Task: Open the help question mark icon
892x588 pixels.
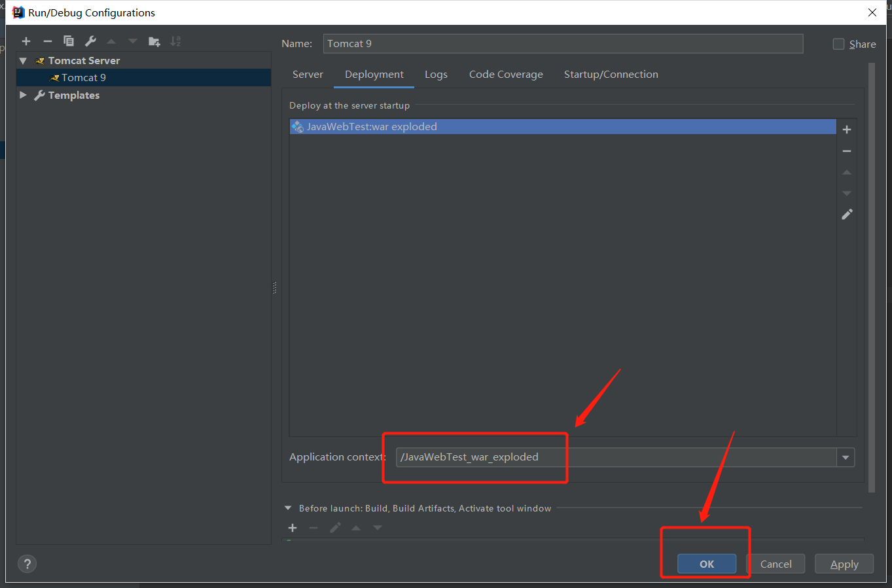Action: (x=27, y=563)
